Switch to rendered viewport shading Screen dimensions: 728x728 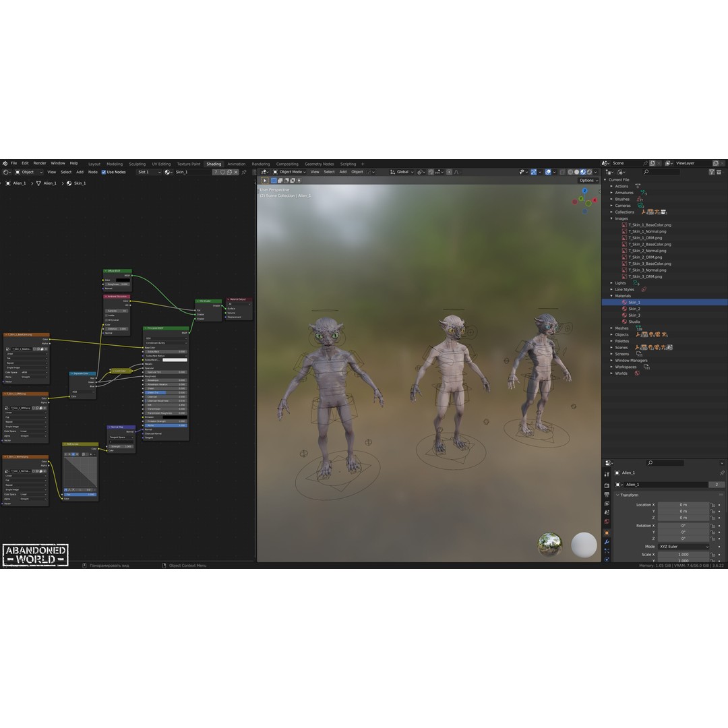tap(589, 172)
